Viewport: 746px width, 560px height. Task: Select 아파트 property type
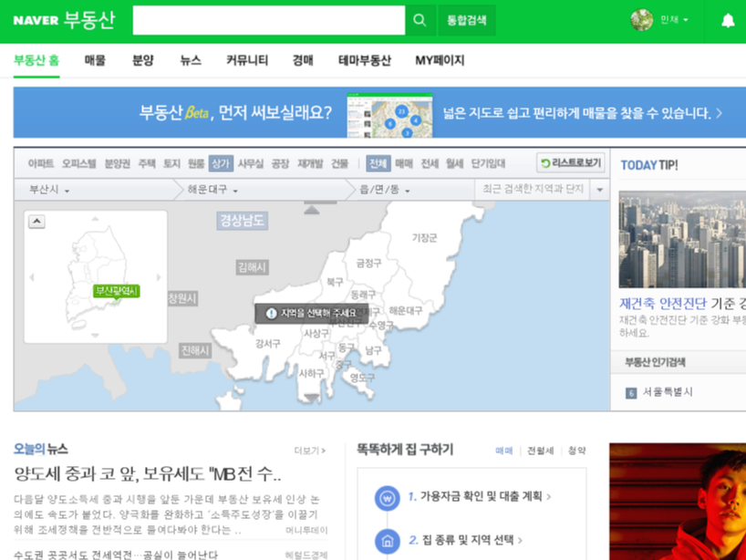(41, 163)
